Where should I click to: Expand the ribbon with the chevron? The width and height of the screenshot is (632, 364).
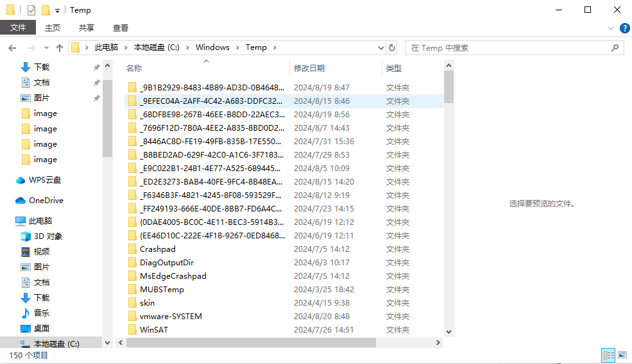tap(611, 28)
